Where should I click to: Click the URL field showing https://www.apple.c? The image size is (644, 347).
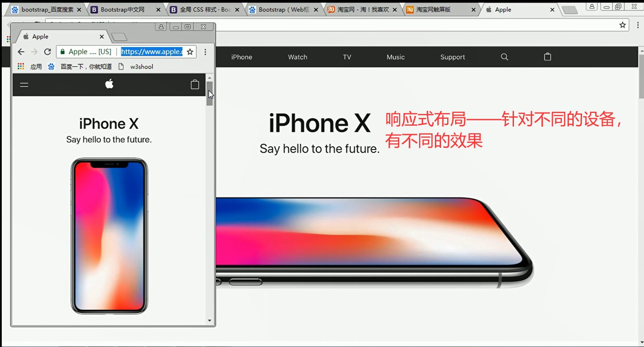tap(152, 52)
